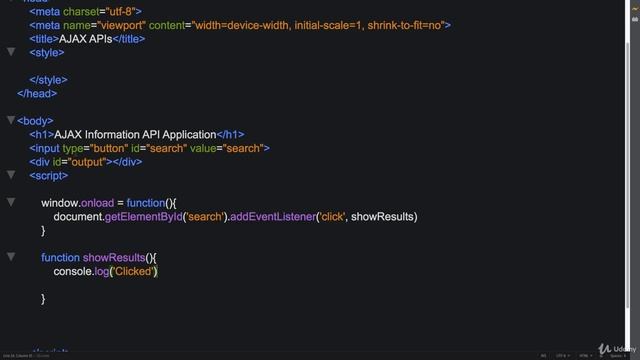Click the getElementById method call
Viewport: 640px width, 360px height.
pyautogui.click(x=144, y=217)
